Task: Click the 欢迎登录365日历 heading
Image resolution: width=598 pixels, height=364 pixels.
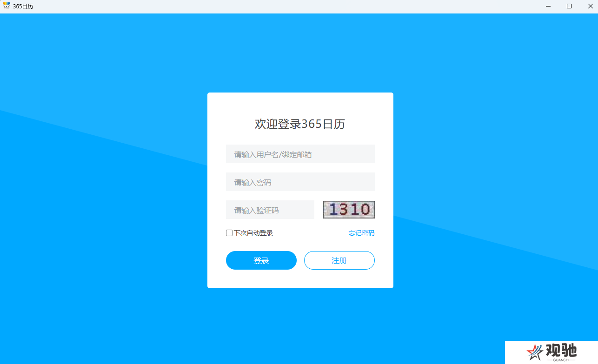Action: point(300,124)
